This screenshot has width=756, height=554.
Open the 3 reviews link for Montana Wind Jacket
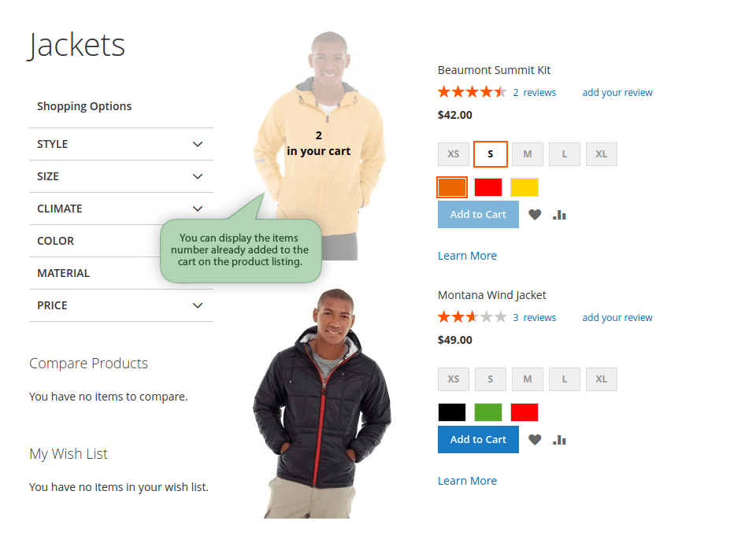[535, 318]
